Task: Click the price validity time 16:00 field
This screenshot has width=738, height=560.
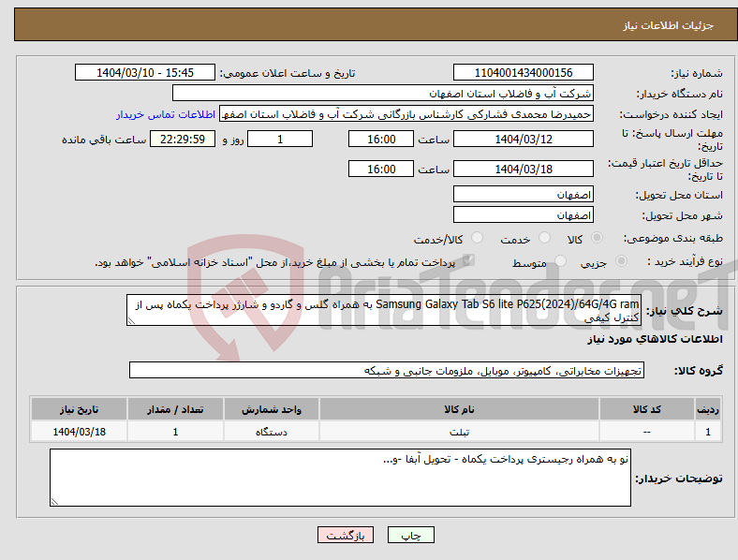Action: click(x=381, y=169)
